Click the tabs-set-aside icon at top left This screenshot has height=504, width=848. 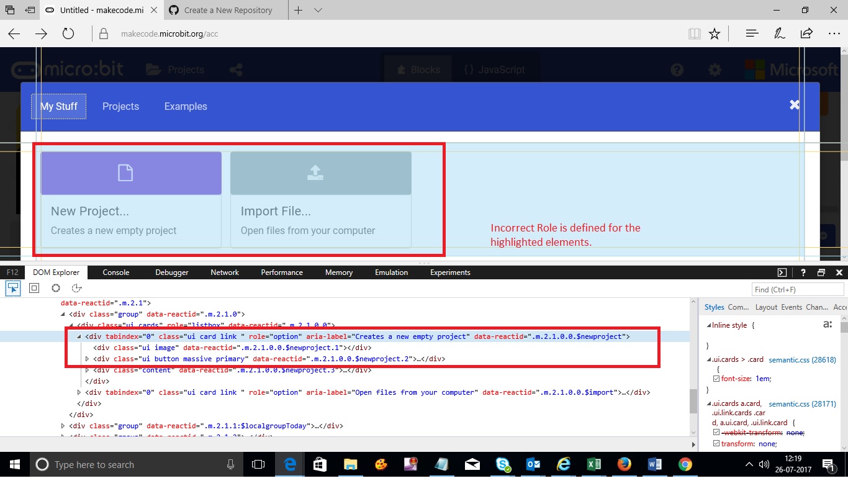[x=10, y=11]
